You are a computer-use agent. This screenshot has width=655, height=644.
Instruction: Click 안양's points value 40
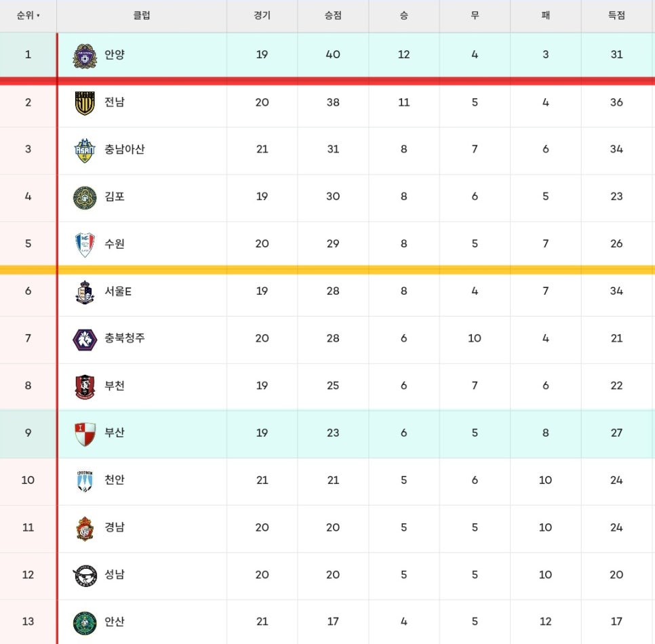pyautogui.click(x=333, y=54)
